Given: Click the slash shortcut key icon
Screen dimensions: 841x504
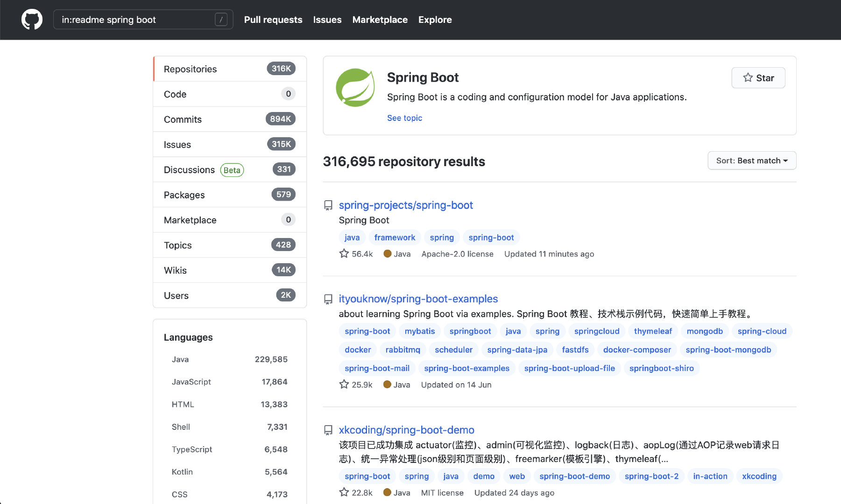Looking at the screenshot, I should click(221, 20).
